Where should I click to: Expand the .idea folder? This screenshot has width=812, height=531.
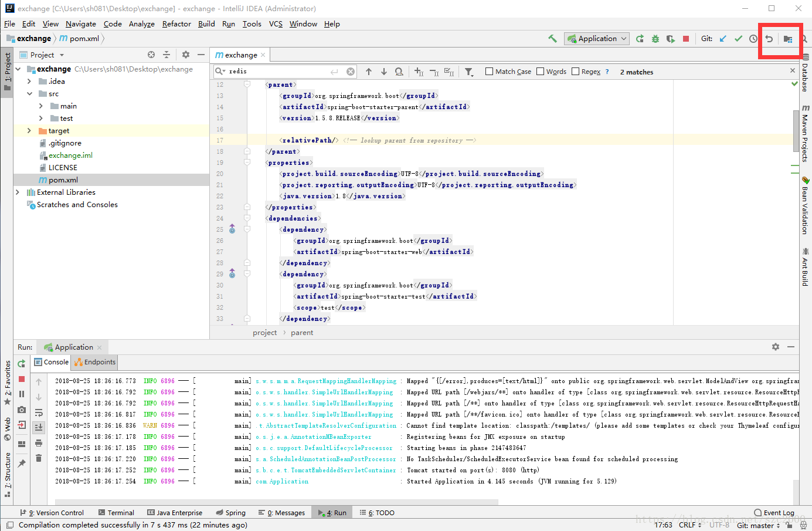(x=29, y=82)
